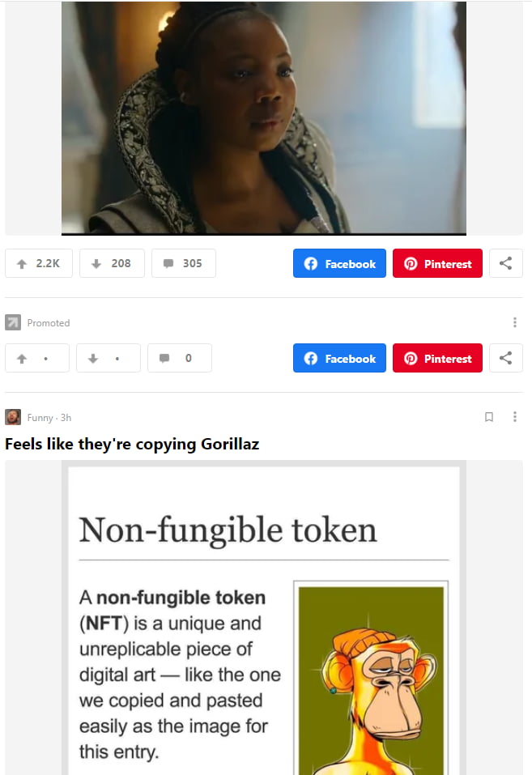Share first post to Pinterest

(437, 263)
